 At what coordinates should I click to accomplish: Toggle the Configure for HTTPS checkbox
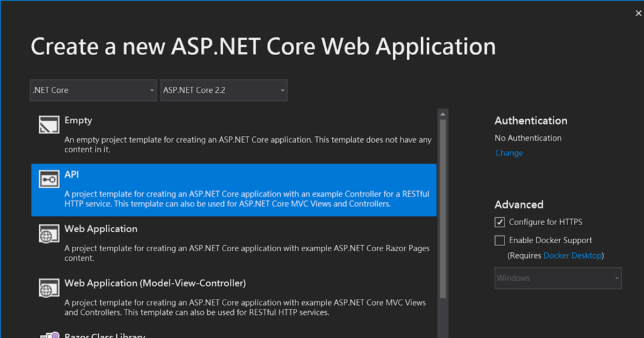tap(500, 222)
